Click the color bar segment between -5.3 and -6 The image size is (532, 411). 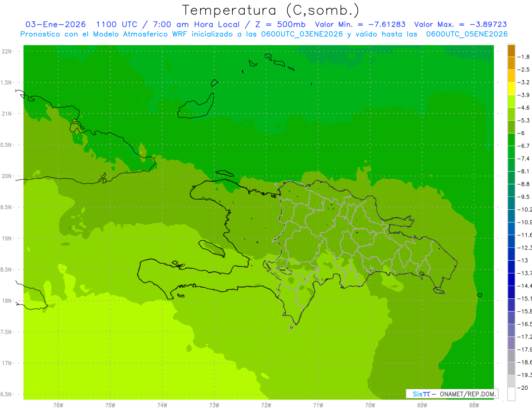[511, 127]
